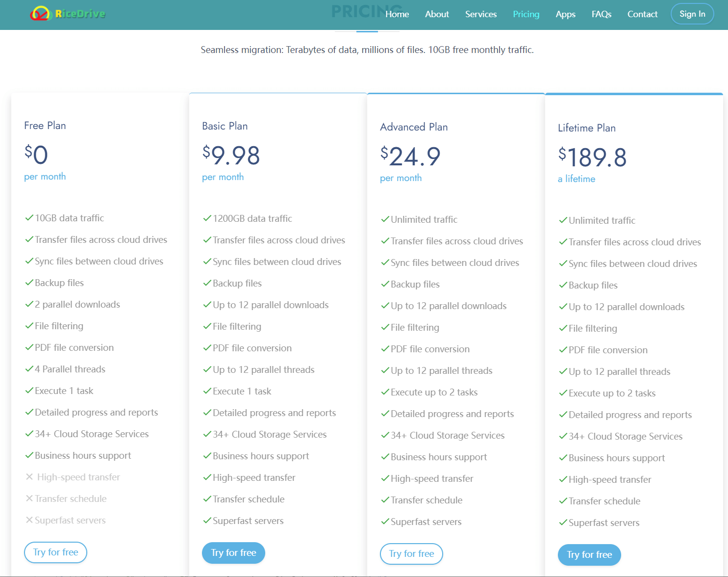
Task: Click checkmark beside Unlimited traffic in Lifetime Plan
Action: [x=563, y=220]
